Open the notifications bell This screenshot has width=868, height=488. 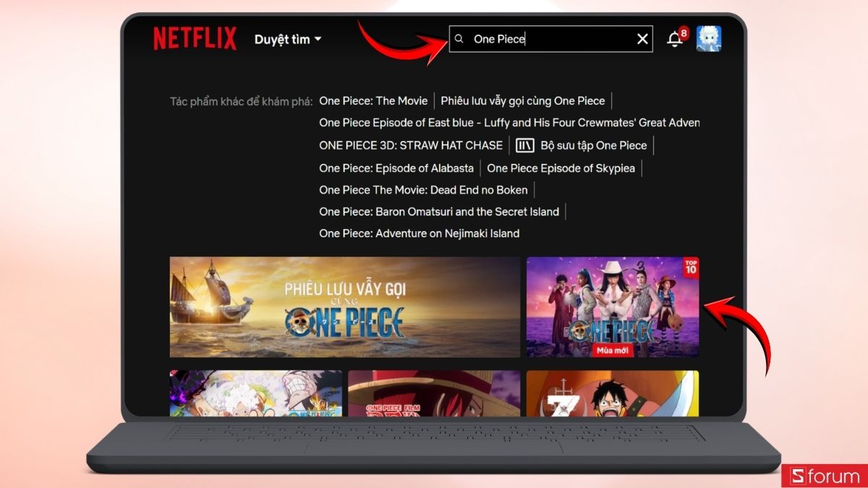[x=676, y=39]
